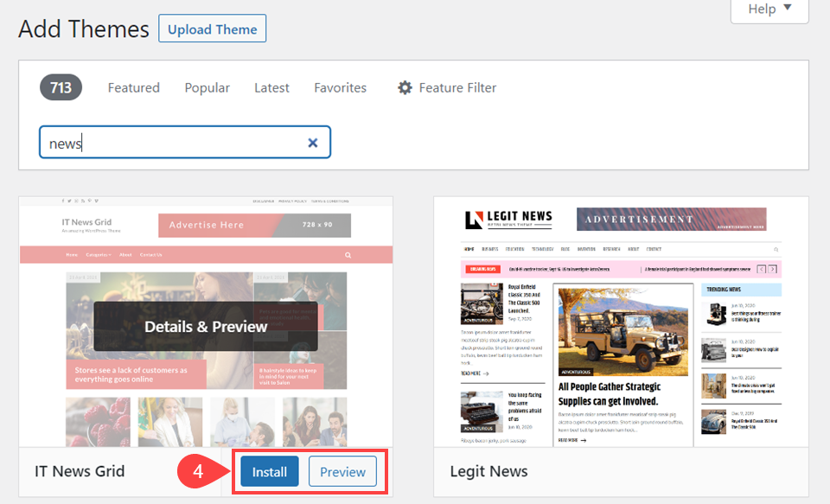Open the Help menu
830x504 pixels.
click(765, 9)
